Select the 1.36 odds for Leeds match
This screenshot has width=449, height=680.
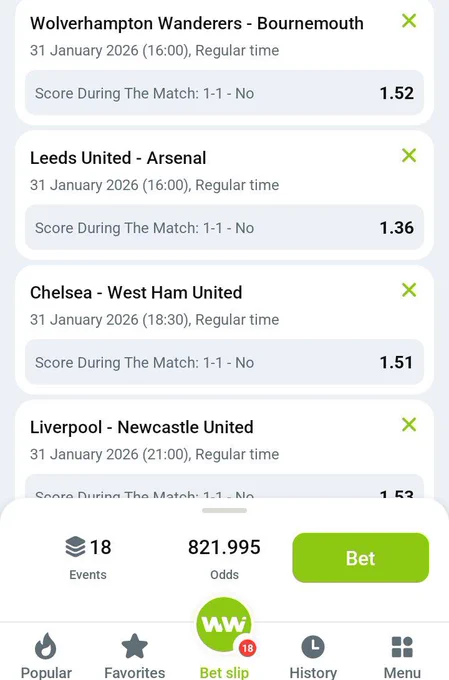(x=397, y=228)
